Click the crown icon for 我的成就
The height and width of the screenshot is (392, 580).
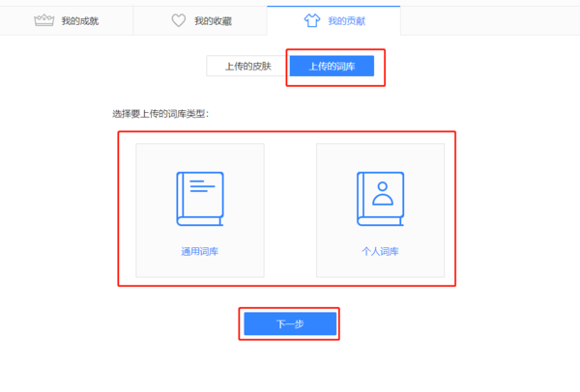[44, 20]
